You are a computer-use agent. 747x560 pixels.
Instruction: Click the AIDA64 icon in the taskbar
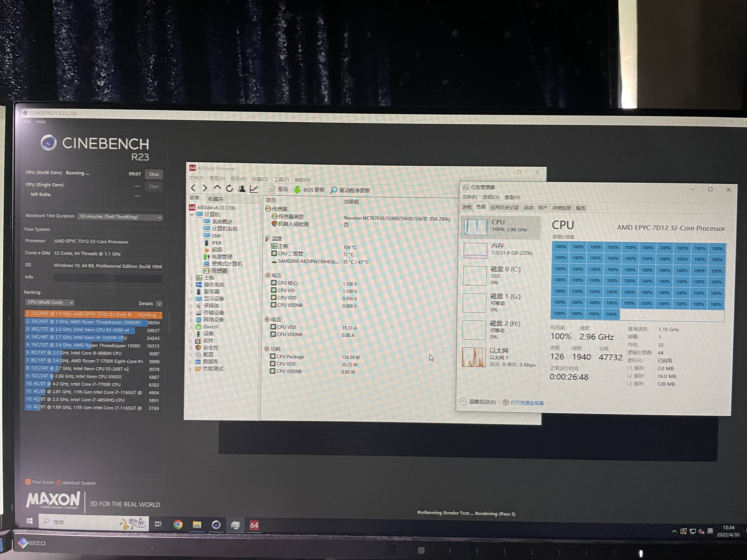(254, 525)
